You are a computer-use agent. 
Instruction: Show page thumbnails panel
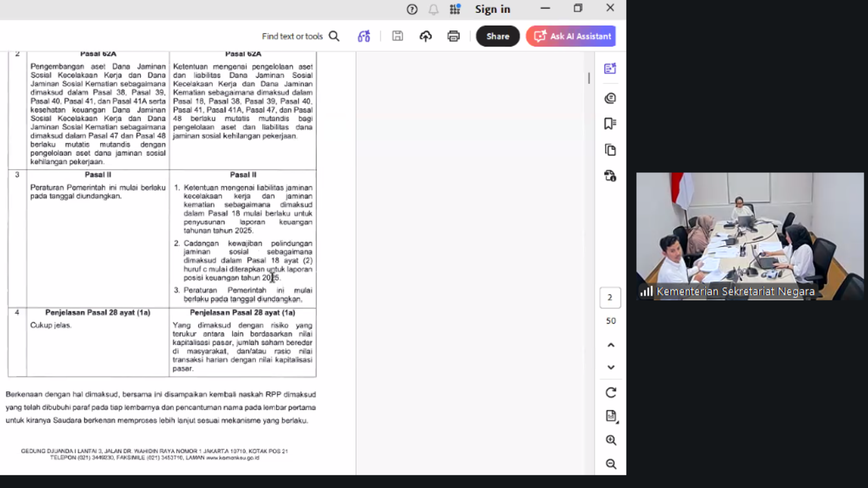click(x=610, y=150)
